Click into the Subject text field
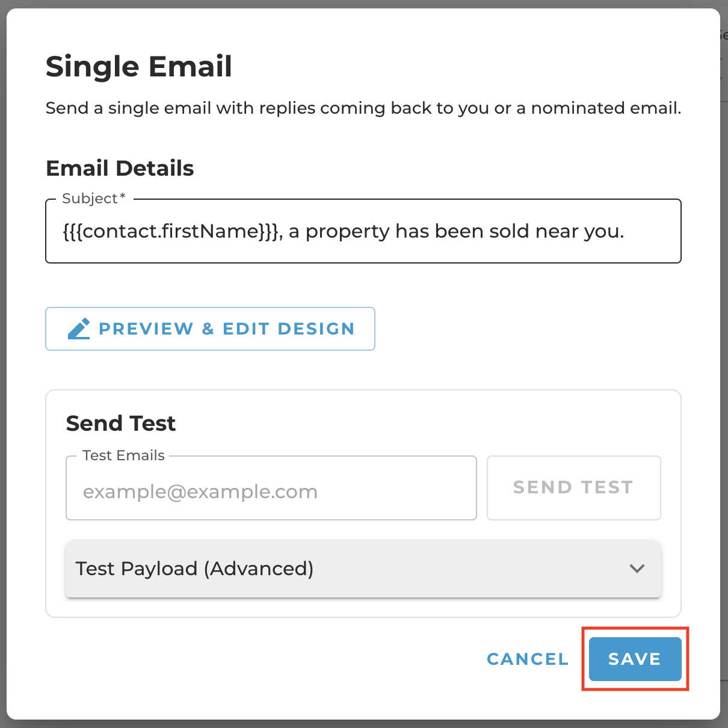Viewport: 728px width, 728px height. coord(363,231)
